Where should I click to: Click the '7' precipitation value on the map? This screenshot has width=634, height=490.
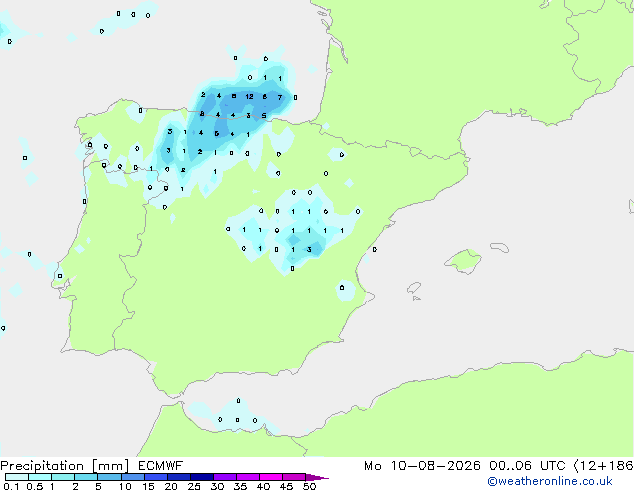coord(280,97)
